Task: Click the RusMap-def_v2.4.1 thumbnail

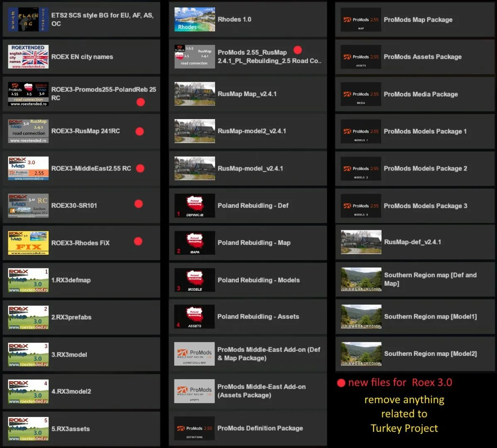Action: (361, 242)
